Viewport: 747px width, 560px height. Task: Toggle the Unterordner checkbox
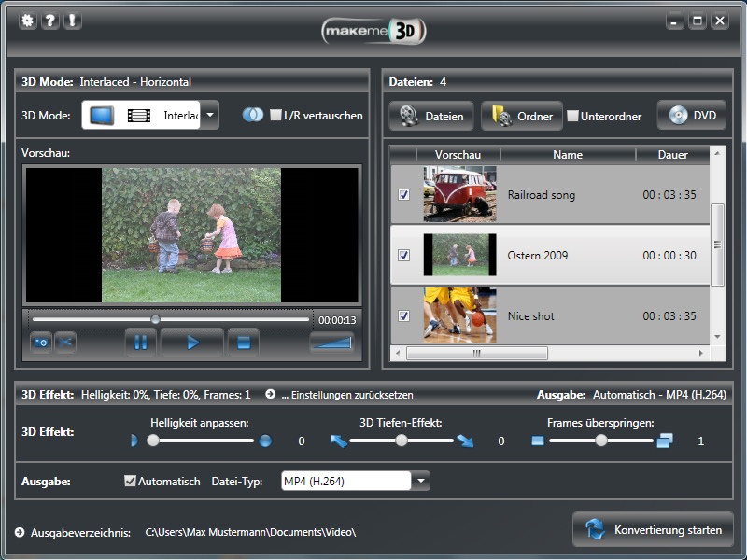[x=572, y=117]
